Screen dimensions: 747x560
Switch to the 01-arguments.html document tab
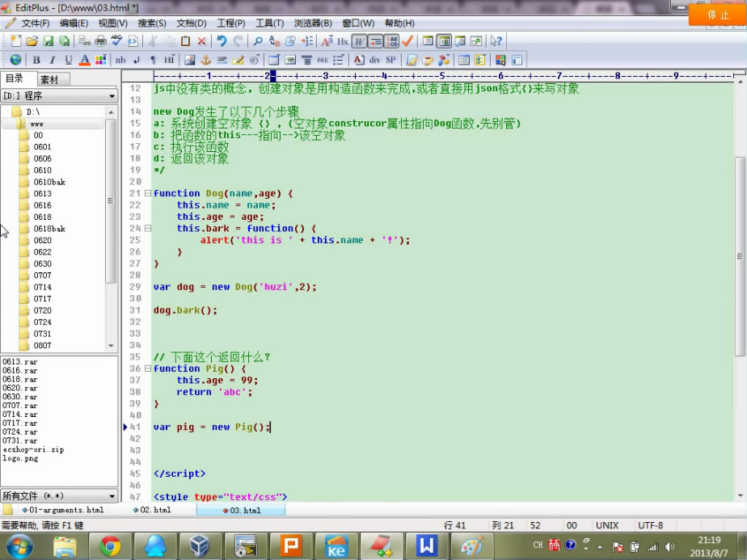(63, 510)
